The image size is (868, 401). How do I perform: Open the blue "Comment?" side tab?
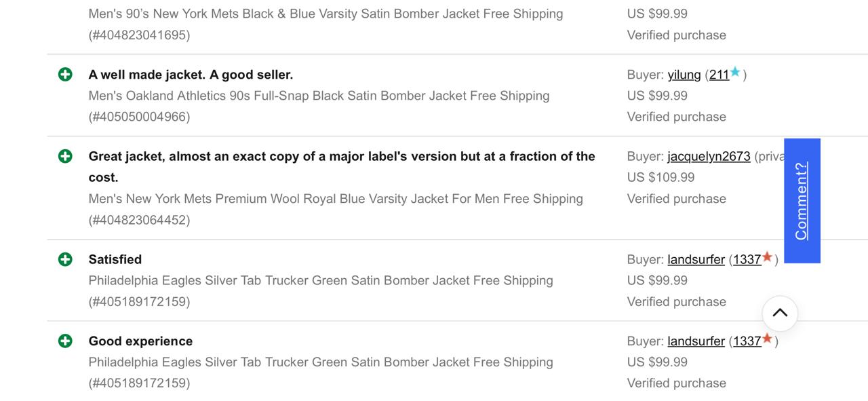click(x=802, y=201)
